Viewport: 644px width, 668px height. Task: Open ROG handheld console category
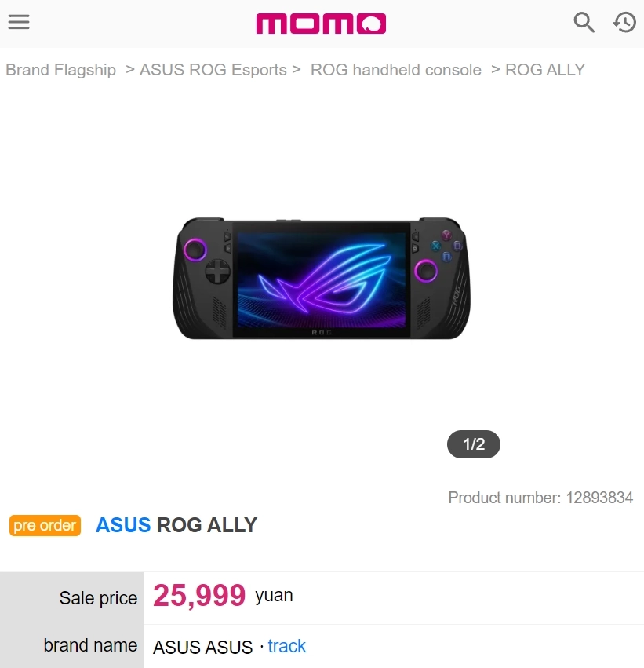pyautogui.click(x=395, y=70)
